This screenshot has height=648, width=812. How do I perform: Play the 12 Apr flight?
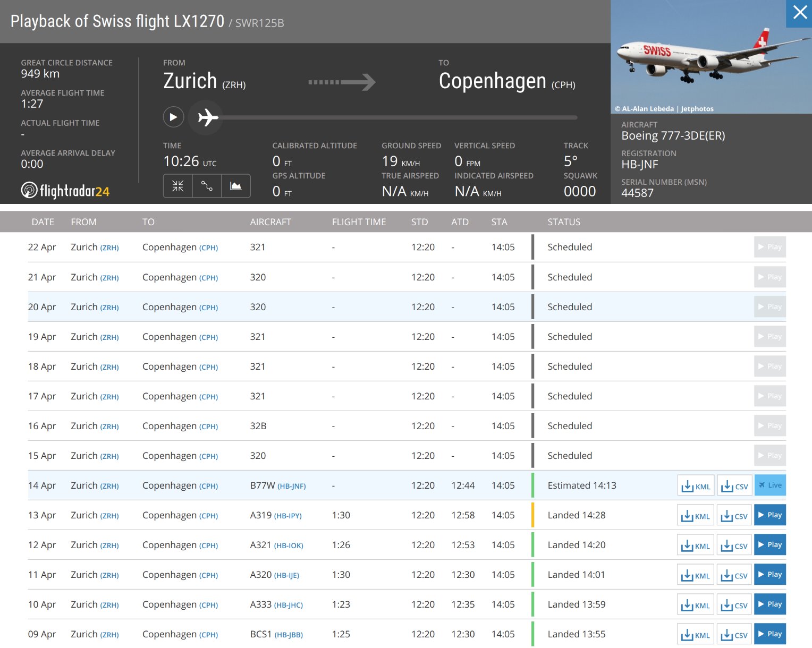pyautogui.click(x=770, y=544)
